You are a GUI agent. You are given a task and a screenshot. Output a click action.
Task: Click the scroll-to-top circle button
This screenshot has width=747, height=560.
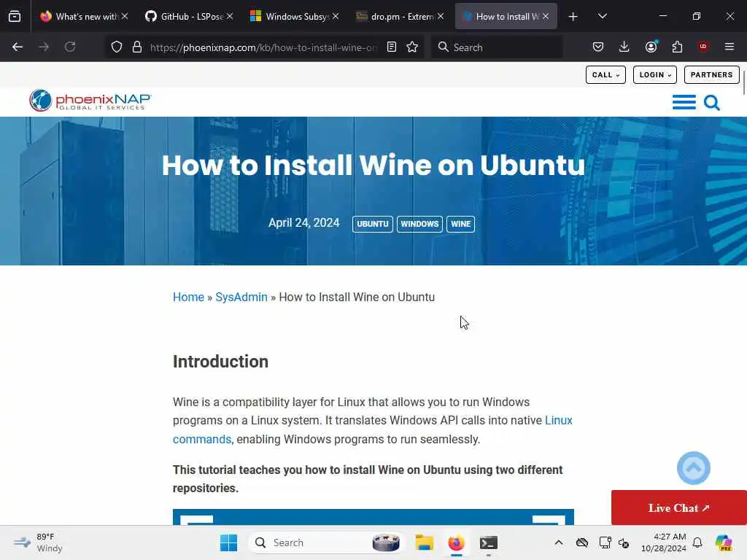click(x=694, y=468)
